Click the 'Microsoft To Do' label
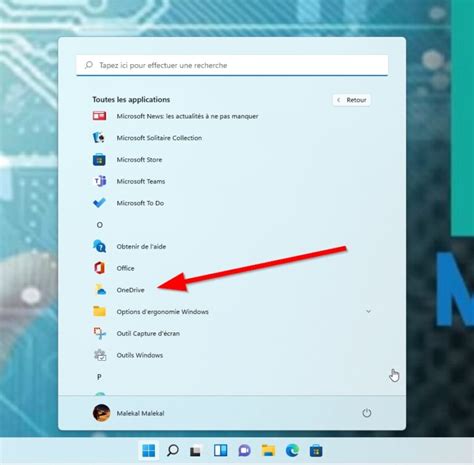The height and width of the screenshot is (465, 474). (140, 203)
